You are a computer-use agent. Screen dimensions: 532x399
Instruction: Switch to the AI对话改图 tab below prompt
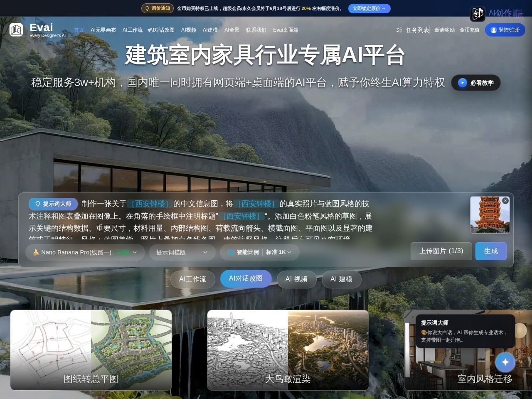coord(246,278)
